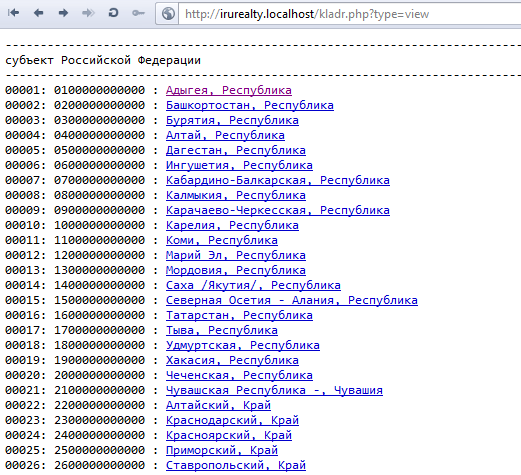Open the Саха /Якутия/, Республика link

253,285
